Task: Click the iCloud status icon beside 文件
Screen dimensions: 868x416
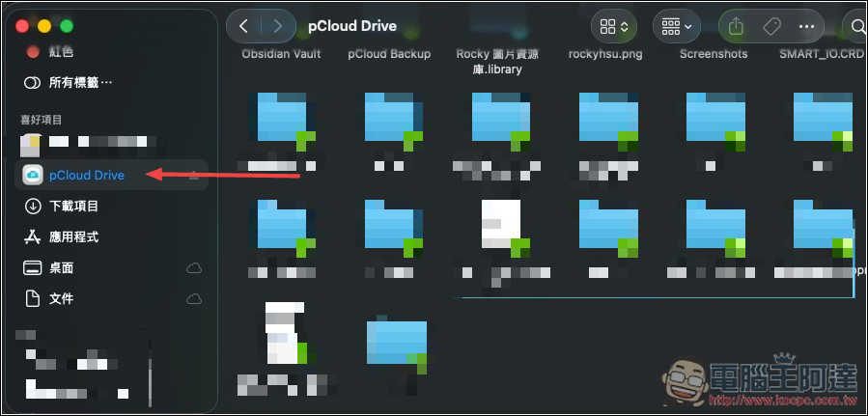Action: click(x=193, y=298)
